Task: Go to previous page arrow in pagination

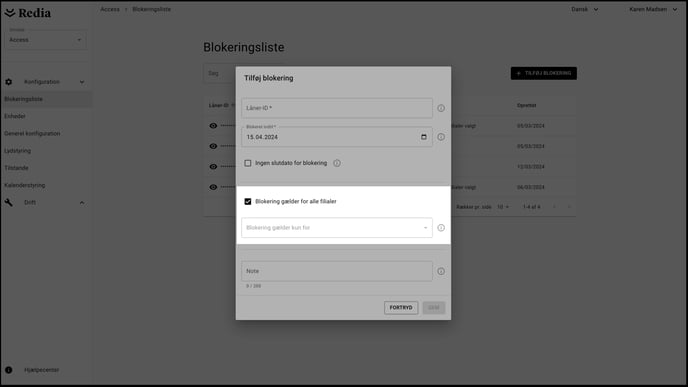Action: (x=554, y=207)
